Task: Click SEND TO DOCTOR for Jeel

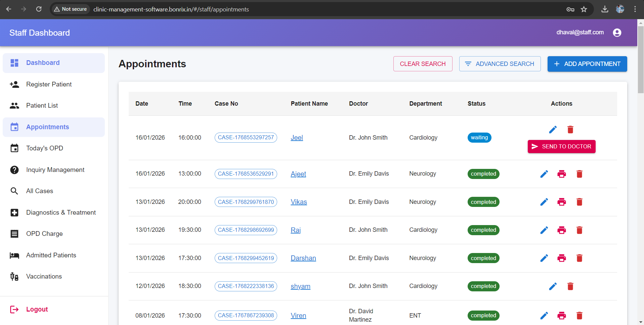Action: click(561, 146)
